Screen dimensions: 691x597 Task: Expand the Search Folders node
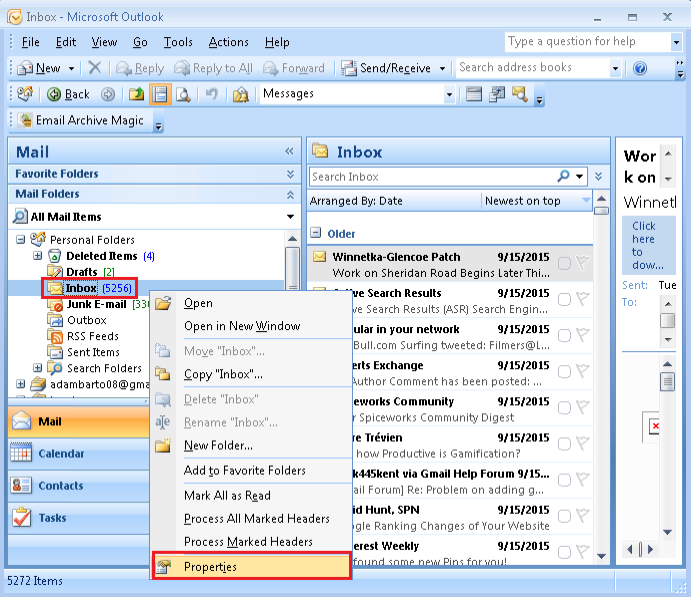(38, 367)
